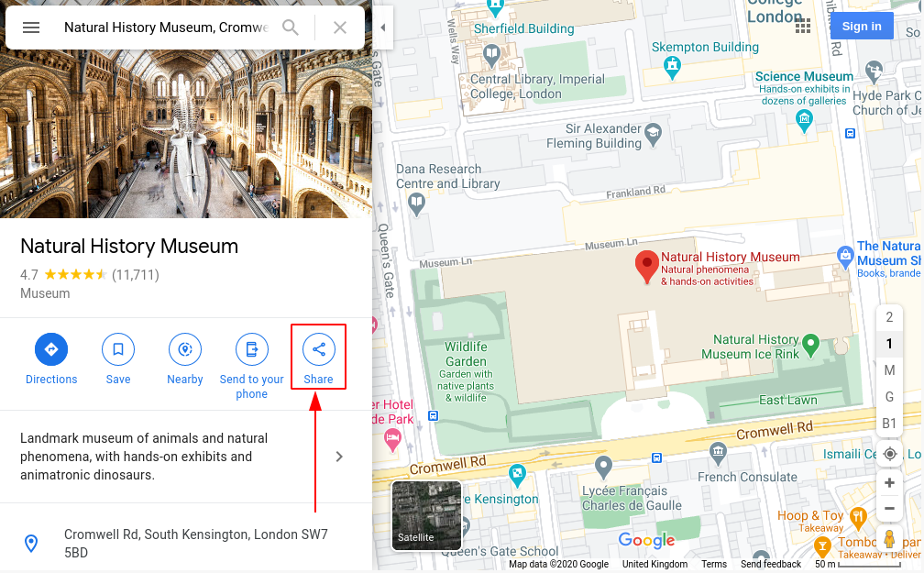Click Send feedback link
Viewport: 924px width, 573px height.
pyautogui.click(x=771, y=564)
